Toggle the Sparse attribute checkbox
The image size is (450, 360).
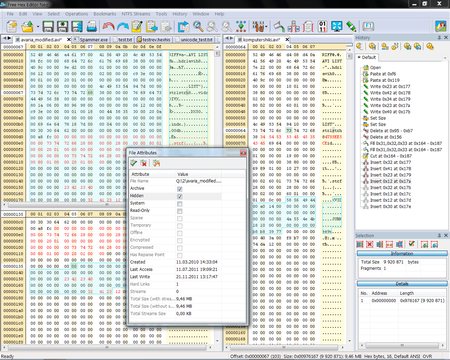[x=180, y=218]
